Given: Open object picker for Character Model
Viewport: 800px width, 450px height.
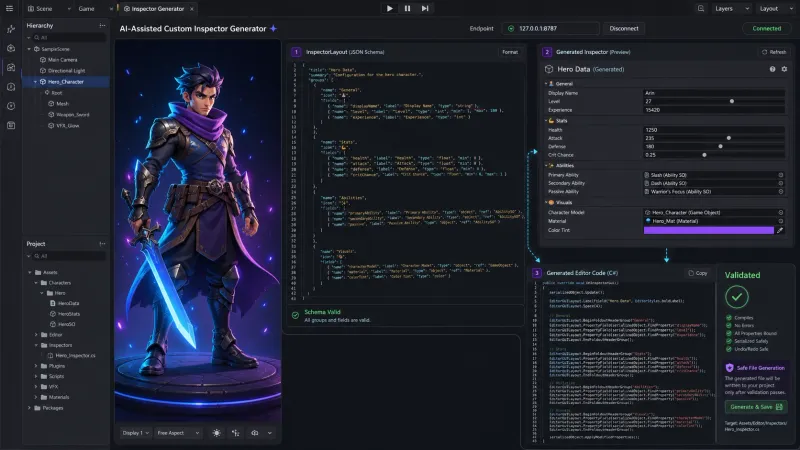Looking at the screenshot, I should (x=781, y=213).
